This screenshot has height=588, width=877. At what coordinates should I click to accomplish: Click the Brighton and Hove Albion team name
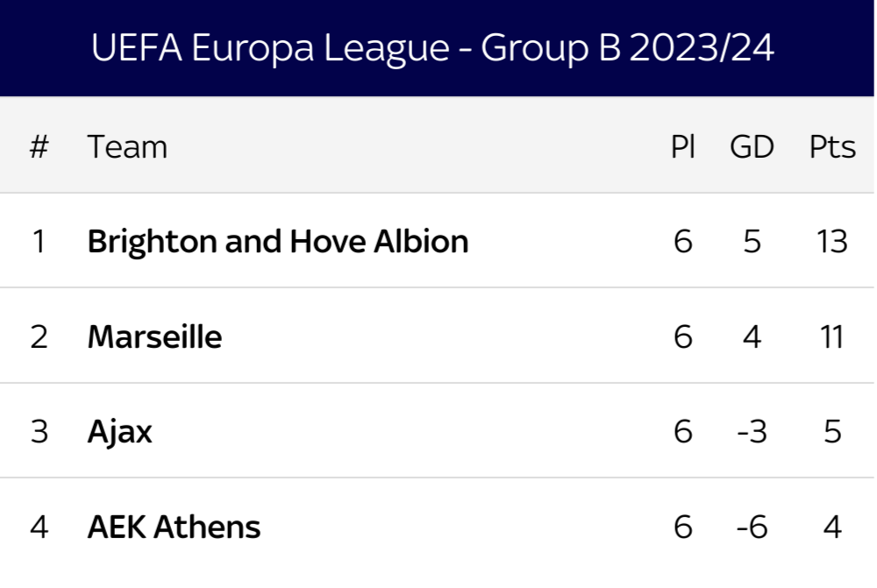(x=278, y=242)
